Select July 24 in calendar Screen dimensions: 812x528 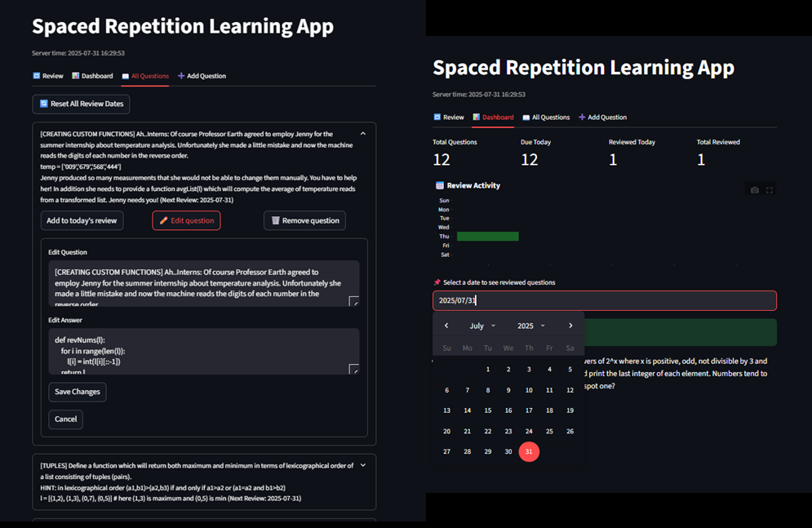pos(529,431)
